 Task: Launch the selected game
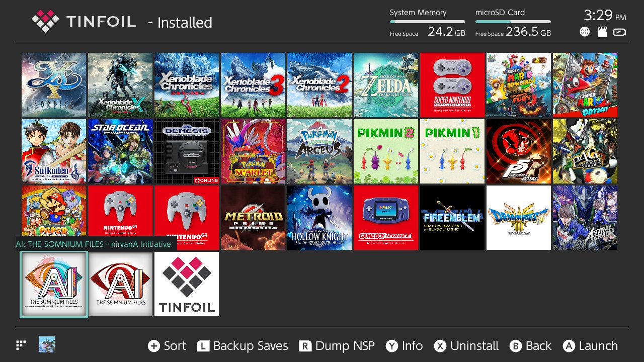click(x=590, y=346)
